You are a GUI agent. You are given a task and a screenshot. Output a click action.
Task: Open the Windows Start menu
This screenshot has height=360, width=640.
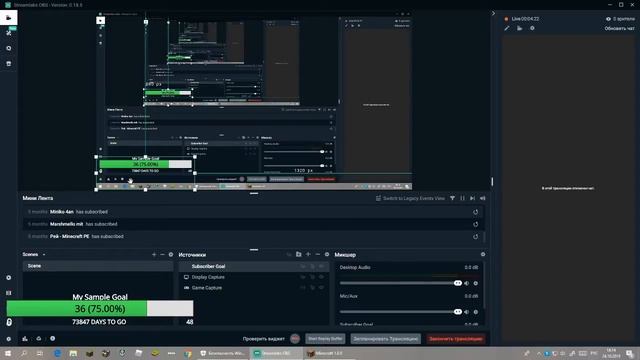pyautogui.click(x=8, y=353)
